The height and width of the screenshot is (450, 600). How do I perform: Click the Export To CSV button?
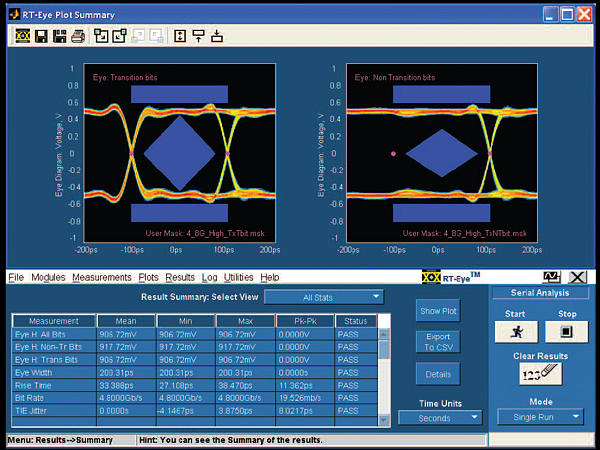click(x=438, y=341)
